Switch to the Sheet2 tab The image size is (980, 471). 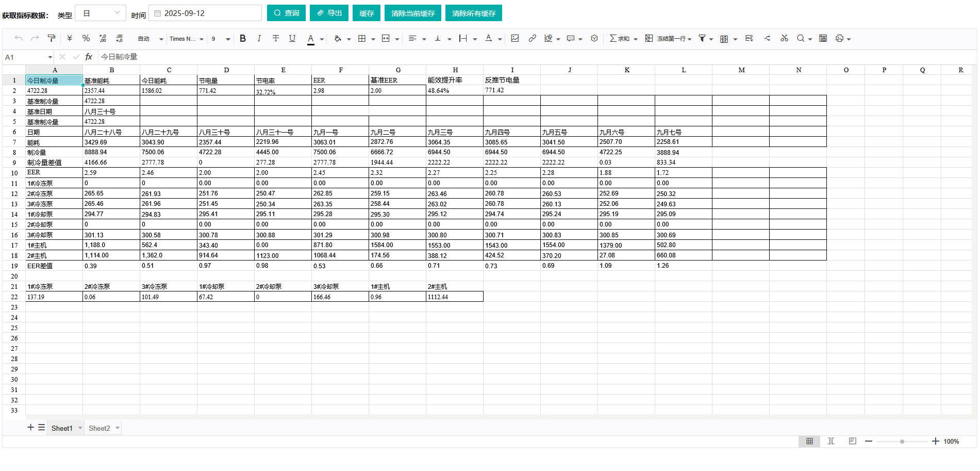click(99, 428)
